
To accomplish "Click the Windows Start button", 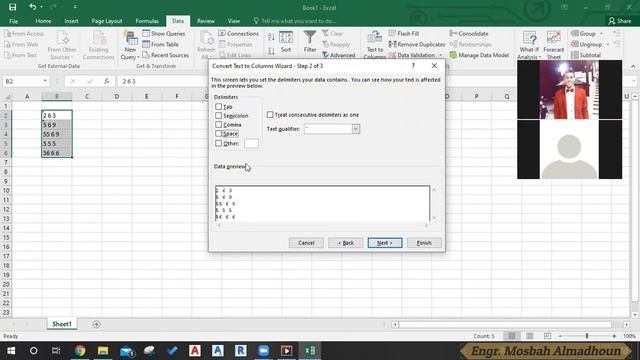I will pyautogui.click(x=11, y=351).
